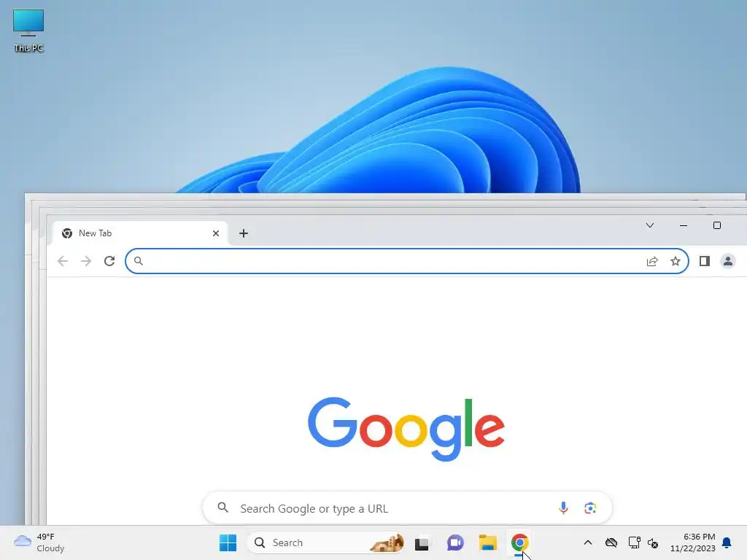Click the muted volume tray icon
The width and height of the screenshot is (747, 560).
(653, 542)
